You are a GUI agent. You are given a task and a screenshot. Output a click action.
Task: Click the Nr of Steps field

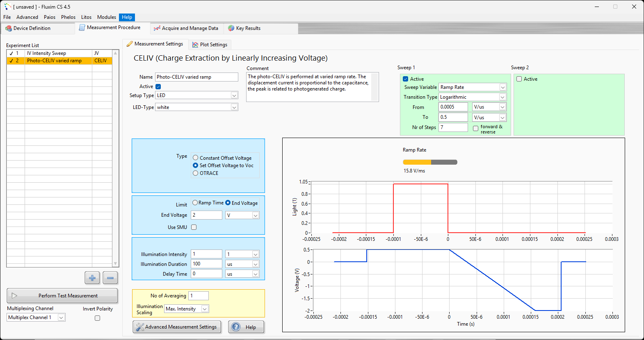click(453, 127)
